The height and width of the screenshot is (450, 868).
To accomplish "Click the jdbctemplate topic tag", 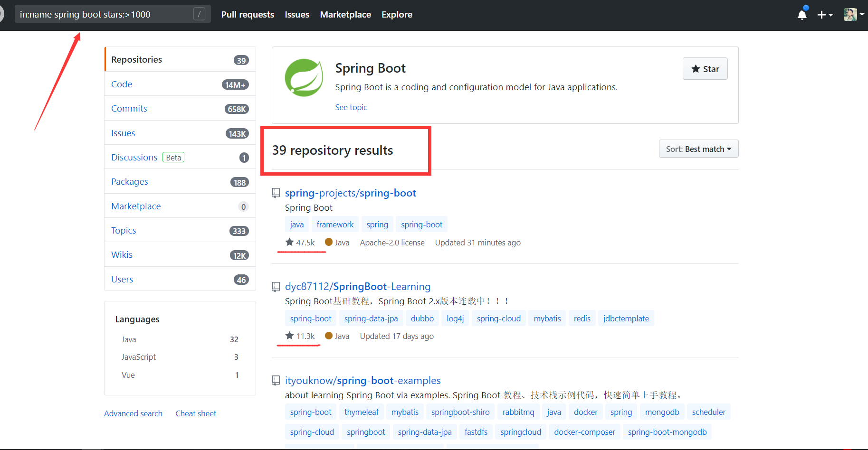I will [x=626, y=319].
